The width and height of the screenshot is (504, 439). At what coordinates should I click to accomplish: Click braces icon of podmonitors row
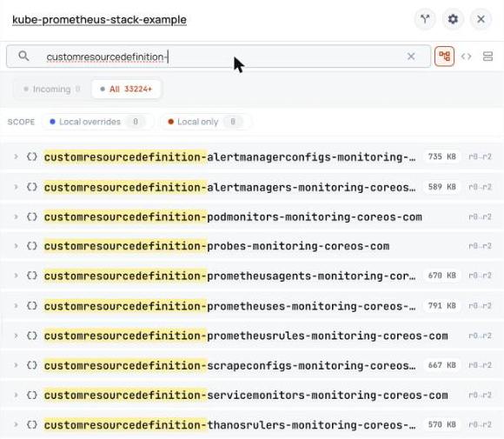coord(32,216)
